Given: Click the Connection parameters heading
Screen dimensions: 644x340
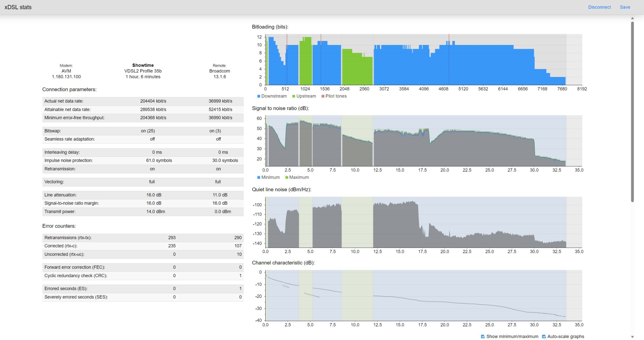Looking at the screenshot, I should click(x=69, y=89).
